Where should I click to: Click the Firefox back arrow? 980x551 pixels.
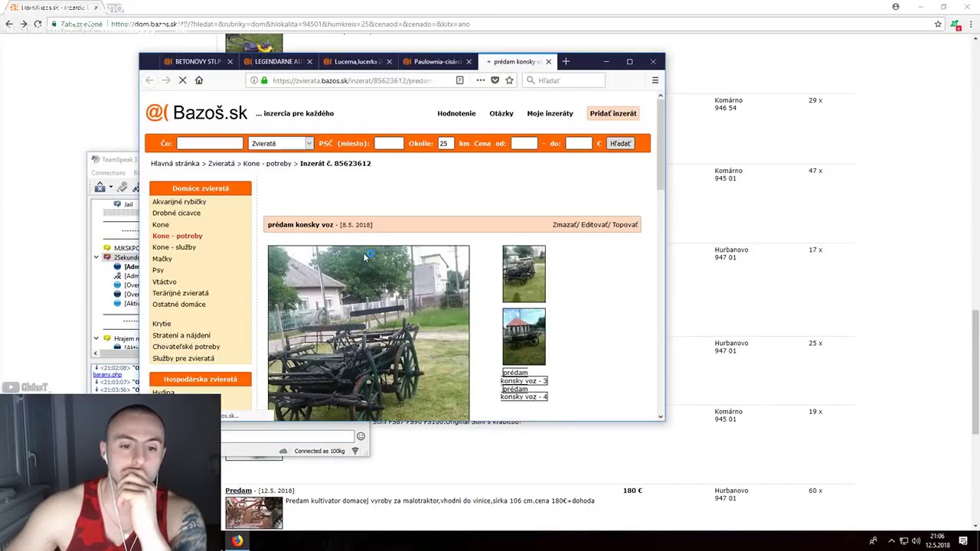149,80
